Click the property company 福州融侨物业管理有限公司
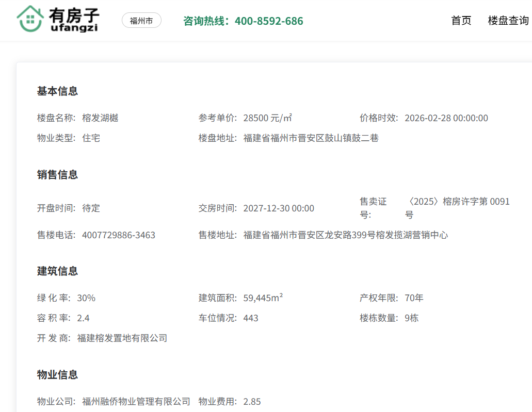This screenshot has height=412, width=532. [x=136, y=401]
